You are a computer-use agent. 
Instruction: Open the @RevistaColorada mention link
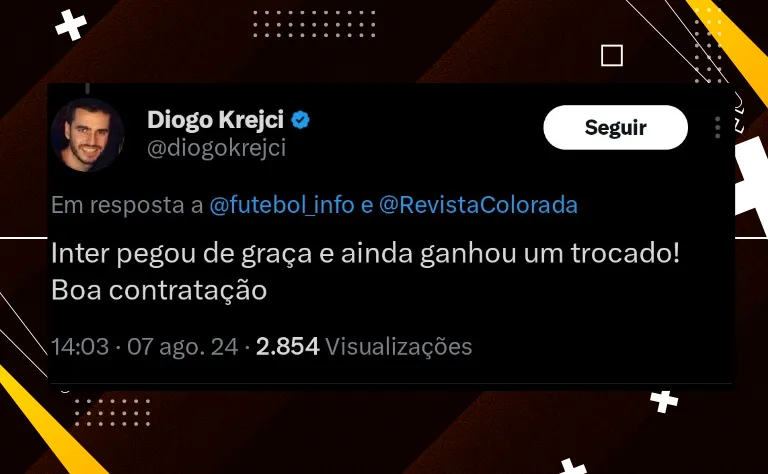tap(478, 205)
